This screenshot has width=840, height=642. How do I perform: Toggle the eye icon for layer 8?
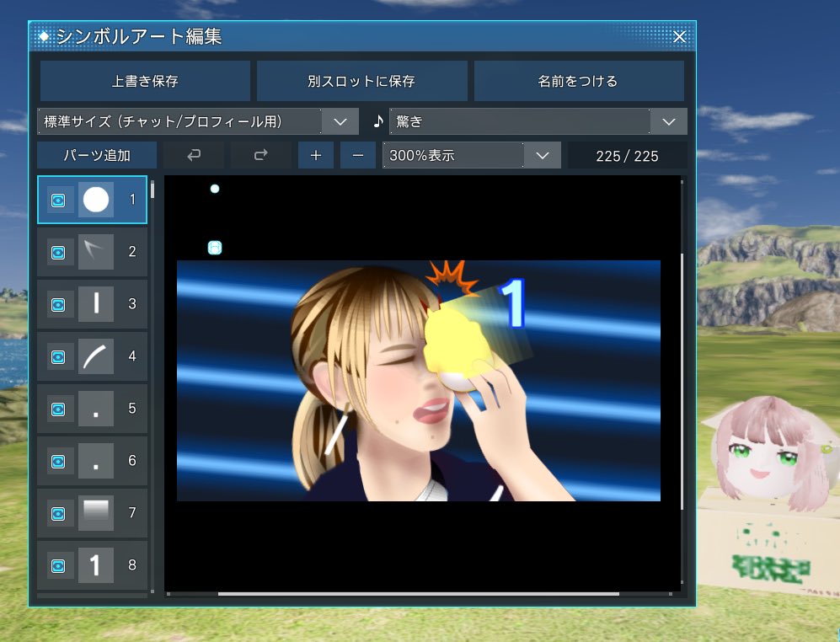58,566
